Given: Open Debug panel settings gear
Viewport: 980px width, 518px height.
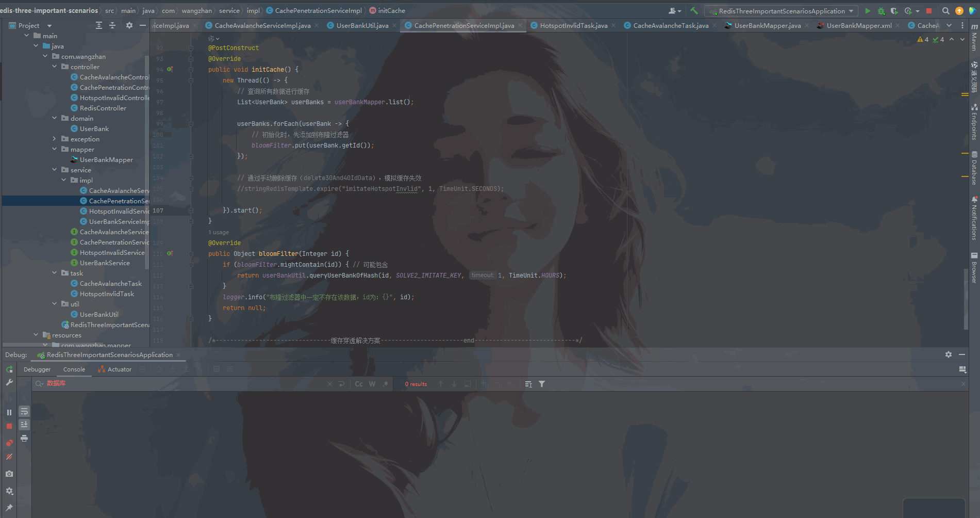Looking at the screenshot, I should [9, 491].
